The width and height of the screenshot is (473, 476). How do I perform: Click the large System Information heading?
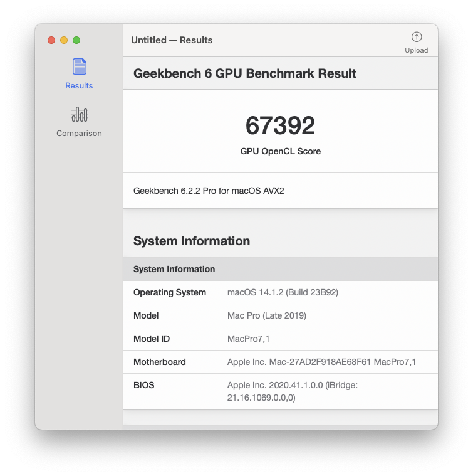coord(192,241)
